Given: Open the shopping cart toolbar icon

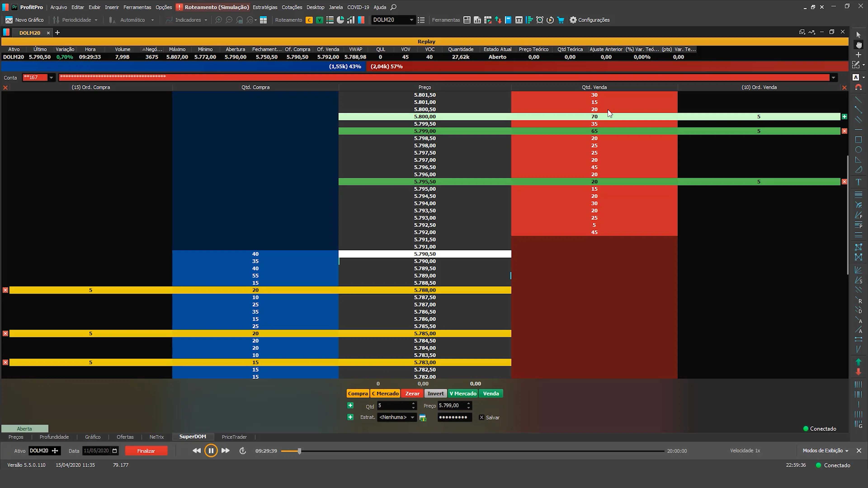Looking at the screenshot, I should pos(560,20).
